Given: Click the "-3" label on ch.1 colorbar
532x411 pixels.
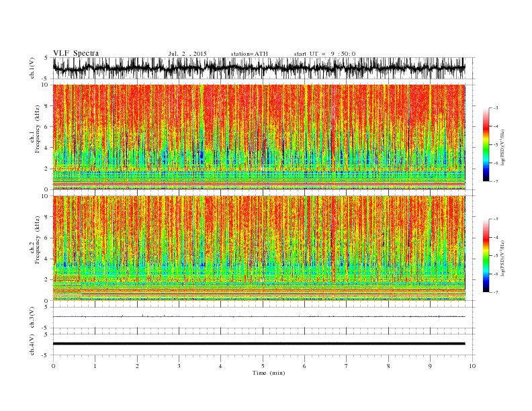Looking at the screenshot, I should tap(496, 108).
